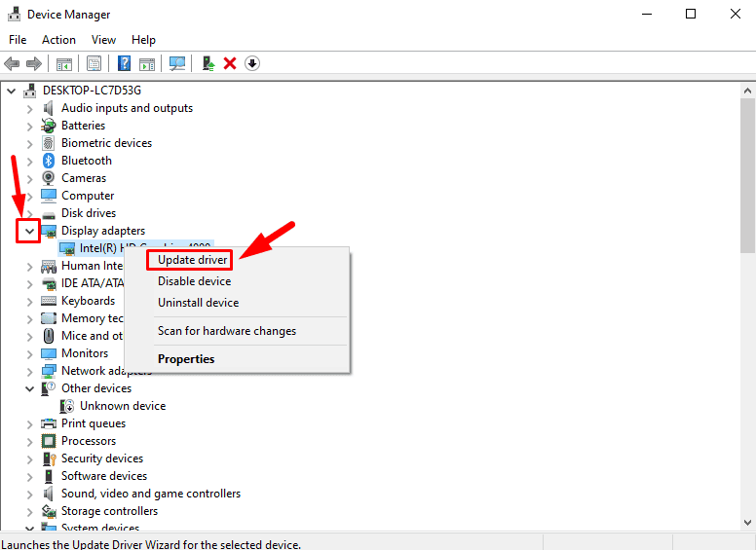The width and height of the screenshot is (756, 550).
Task: Expand the Batteries category
Action: click(x=29, y=127)
